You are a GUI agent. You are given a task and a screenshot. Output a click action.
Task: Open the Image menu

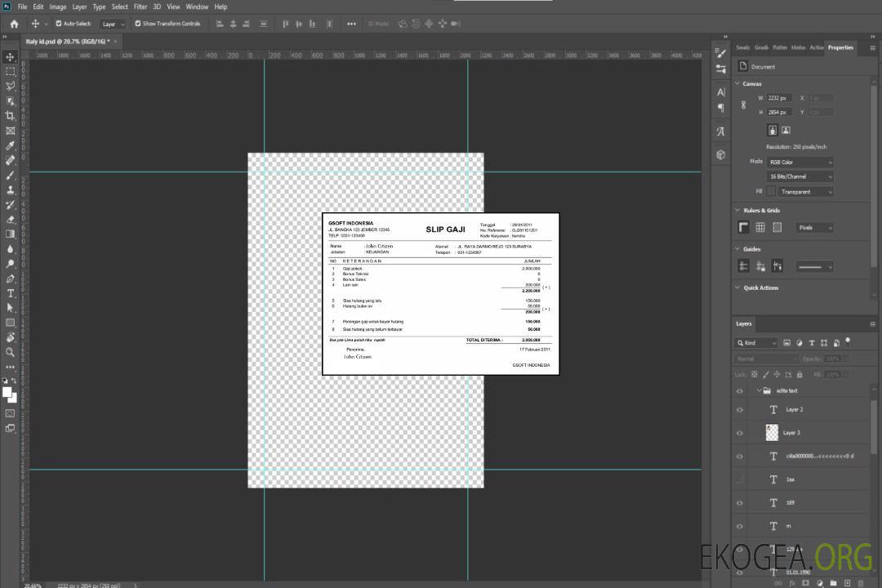click(57, 7)
